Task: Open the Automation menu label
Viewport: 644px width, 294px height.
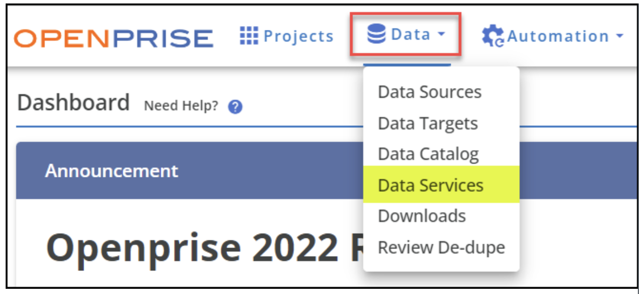Action: (558, 36)
